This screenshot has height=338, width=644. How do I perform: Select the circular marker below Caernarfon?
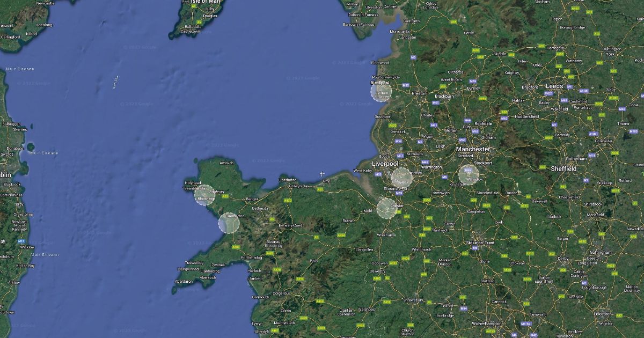click(229, 223)
